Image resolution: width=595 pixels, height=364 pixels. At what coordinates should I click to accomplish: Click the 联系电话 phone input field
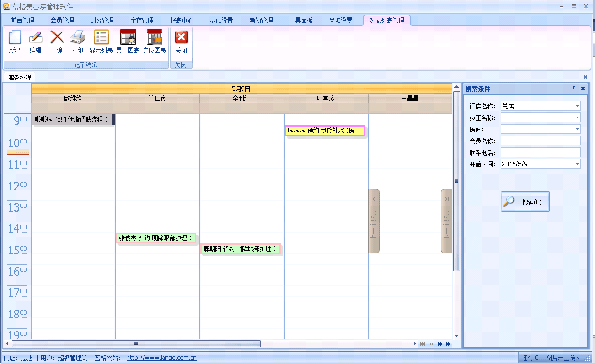pyautogui.click(x=541, y=153)
